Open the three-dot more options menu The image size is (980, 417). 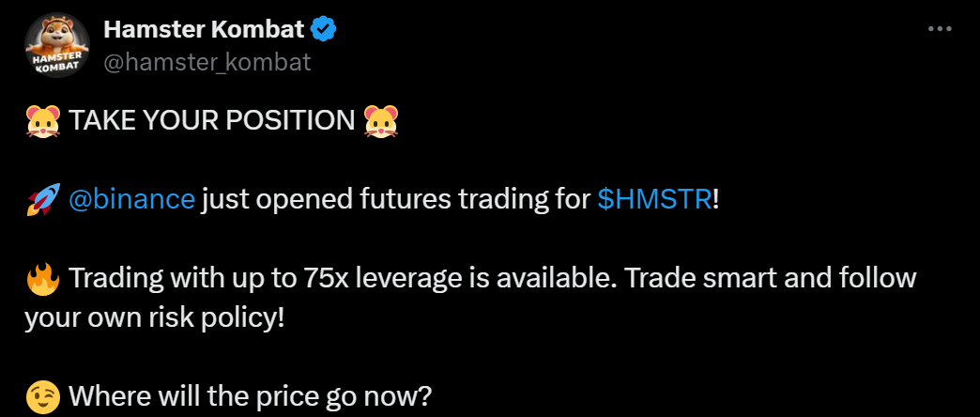pyautogui.click(x=939, y=29)
